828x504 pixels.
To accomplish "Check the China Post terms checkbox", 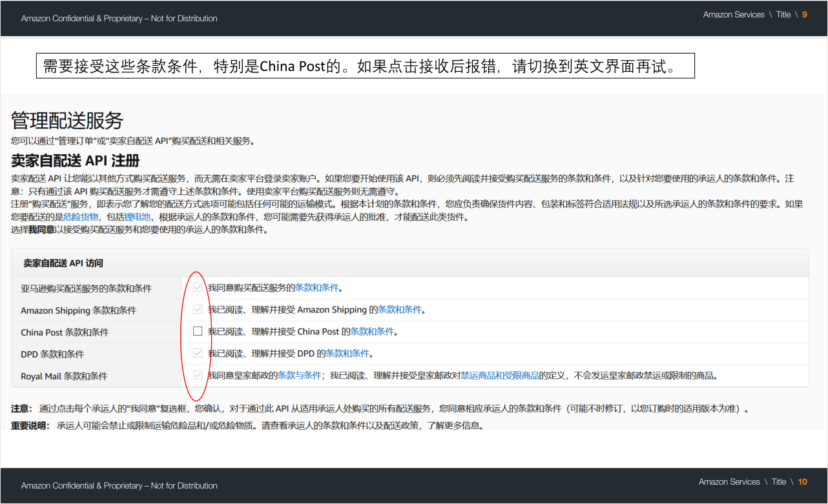I will pos(198,331).
